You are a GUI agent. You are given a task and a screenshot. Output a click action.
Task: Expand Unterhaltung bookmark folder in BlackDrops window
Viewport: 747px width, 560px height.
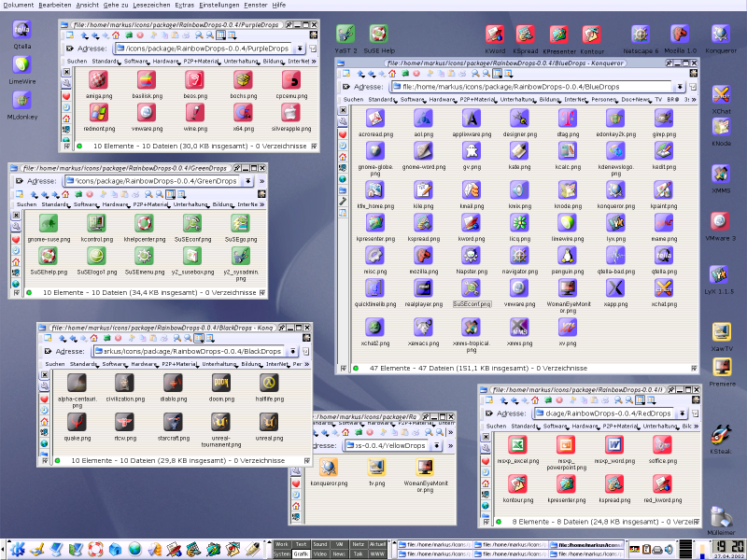point(219,364)
